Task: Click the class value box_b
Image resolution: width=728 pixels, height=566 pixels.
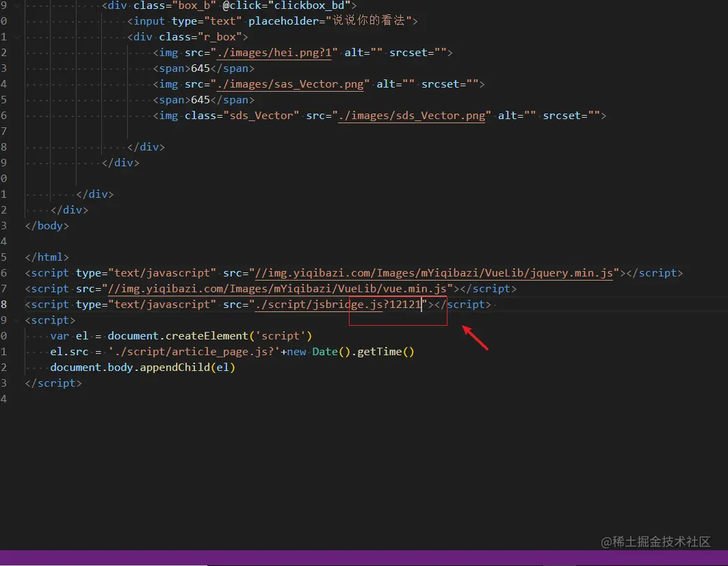Action: coord(194,5)
